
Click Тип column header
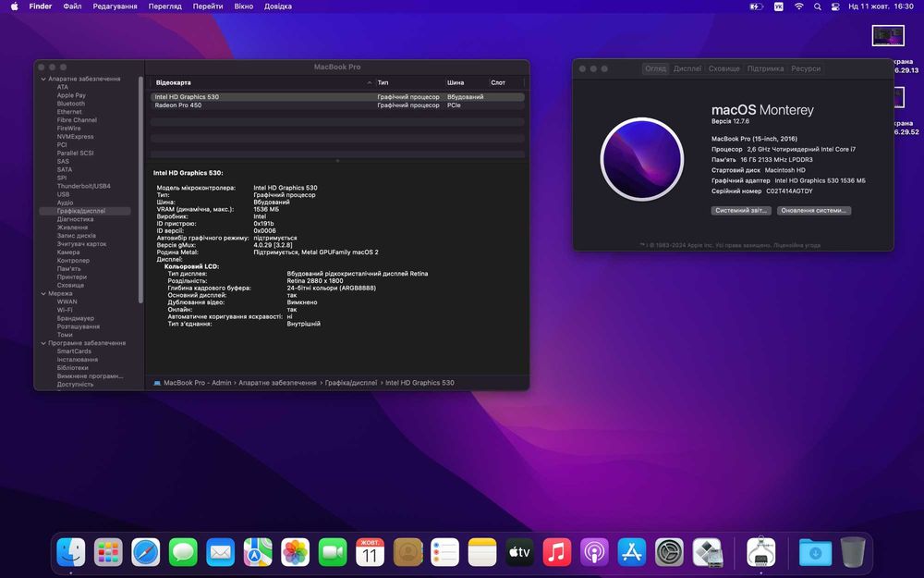383,82
